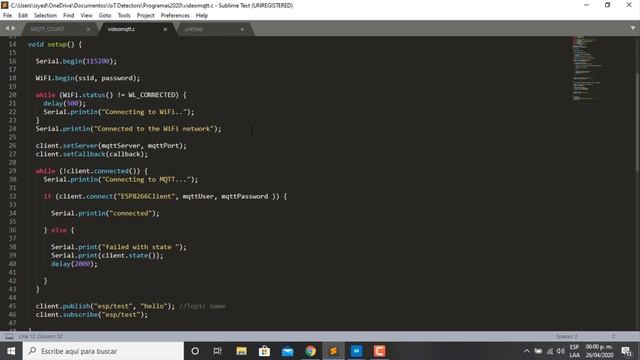The height and width of the screenshot is (360, 640).
Task: Open the clock showing 06:00 p. m.
Action: pyautogui.click(x=600, y=351)
